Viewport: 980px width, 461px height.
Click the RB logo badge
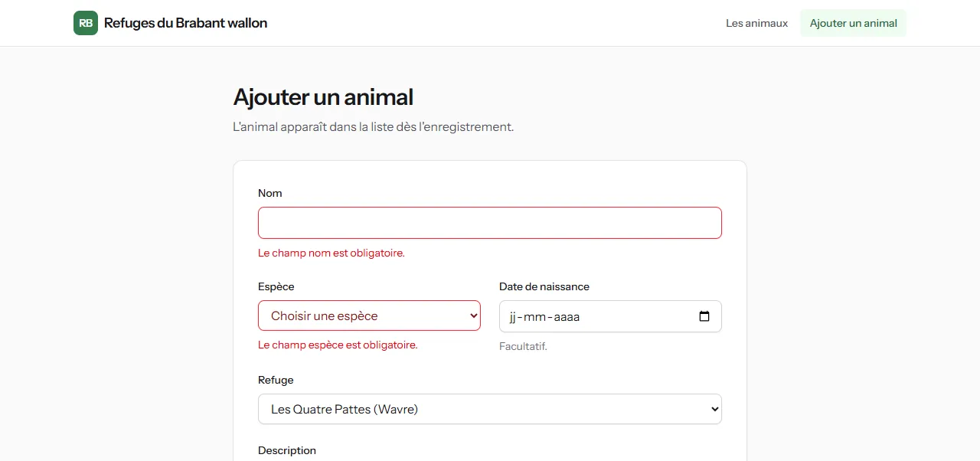pyautogui.click(x=86, y=23)
